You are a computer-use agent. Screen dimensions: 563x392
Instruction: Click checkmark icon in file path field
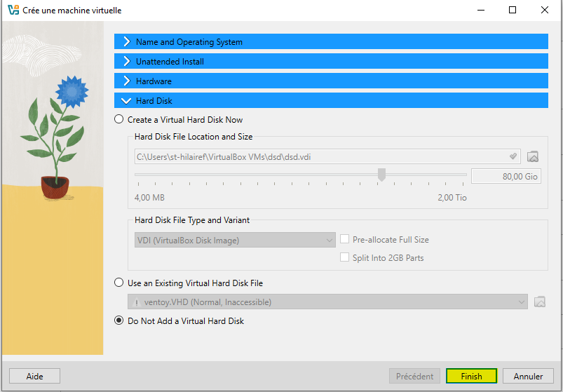point(513,156)
